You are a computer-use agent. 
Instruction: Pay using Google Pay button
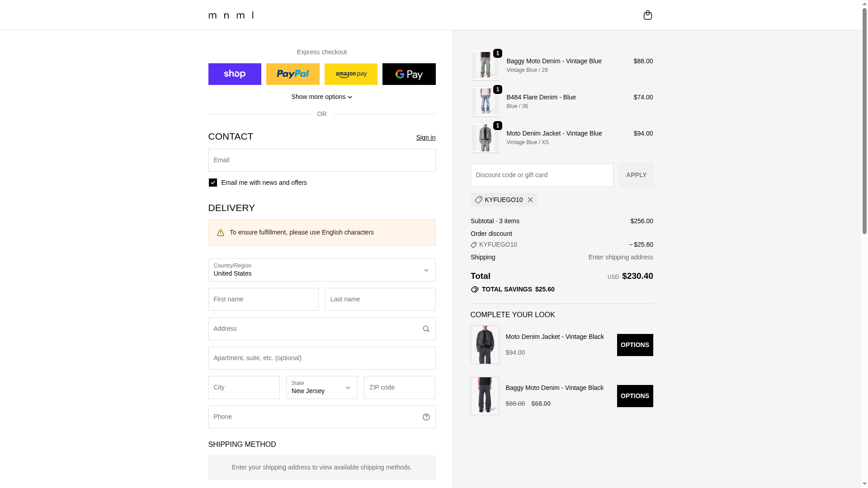(409, 74)
